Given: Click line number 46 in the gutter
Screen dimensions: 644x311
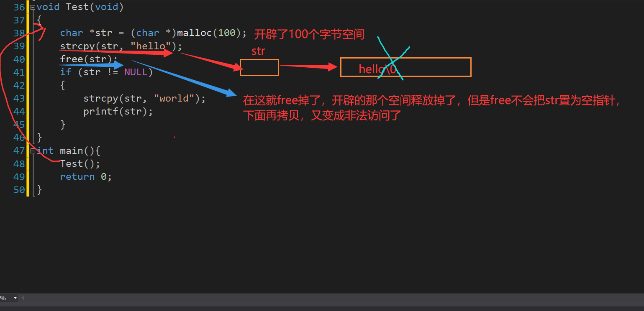Looking at the screenshot, I should coord(19,138).
